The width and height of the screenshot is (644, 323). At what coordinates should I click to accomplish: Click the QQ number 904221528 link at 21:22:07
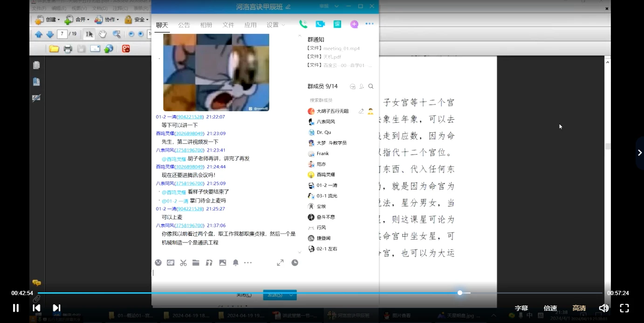coord(190,117)
